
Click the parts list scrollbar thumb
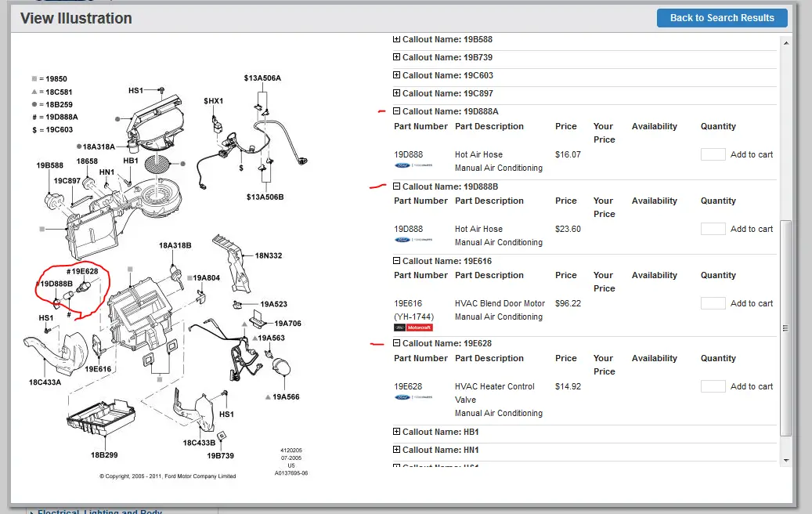click(x=786, y=328)
